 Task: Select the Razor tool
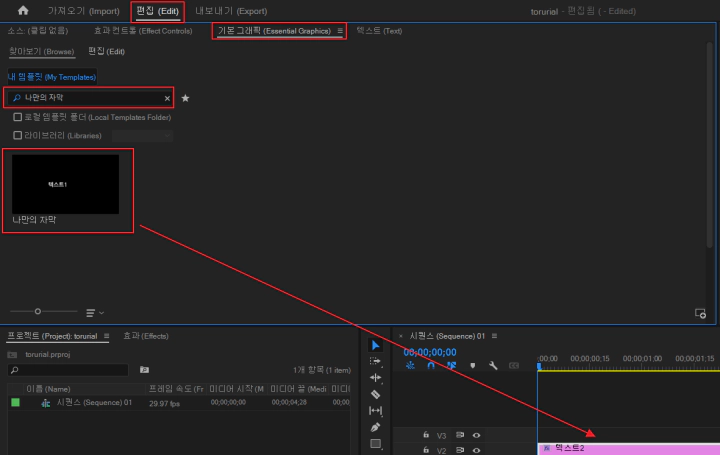pyautogui.click(x=375, y=394)
